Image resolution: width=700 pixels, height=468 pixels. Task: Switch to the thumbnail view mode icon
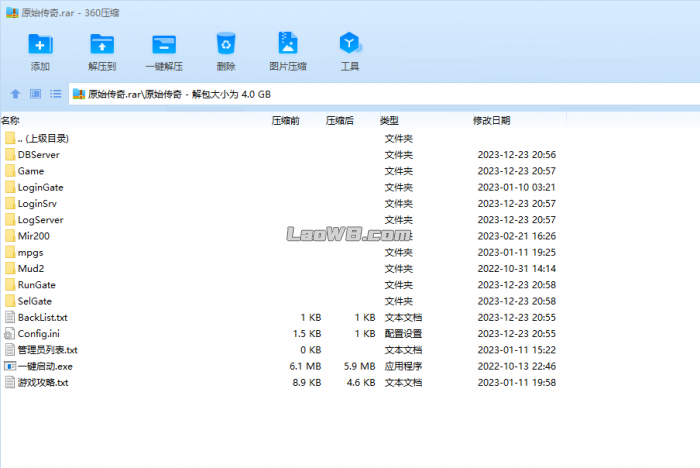point(35,94)
